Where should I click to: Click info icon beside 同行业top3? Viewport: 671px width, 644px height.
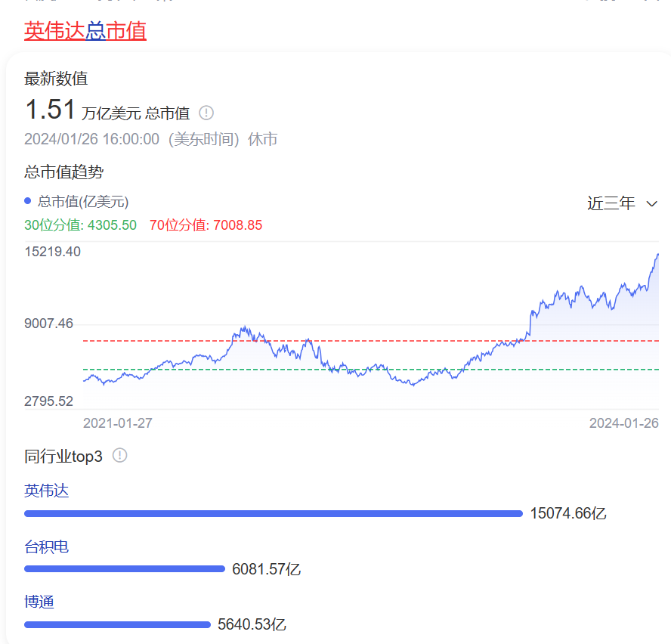coord(120,455)
